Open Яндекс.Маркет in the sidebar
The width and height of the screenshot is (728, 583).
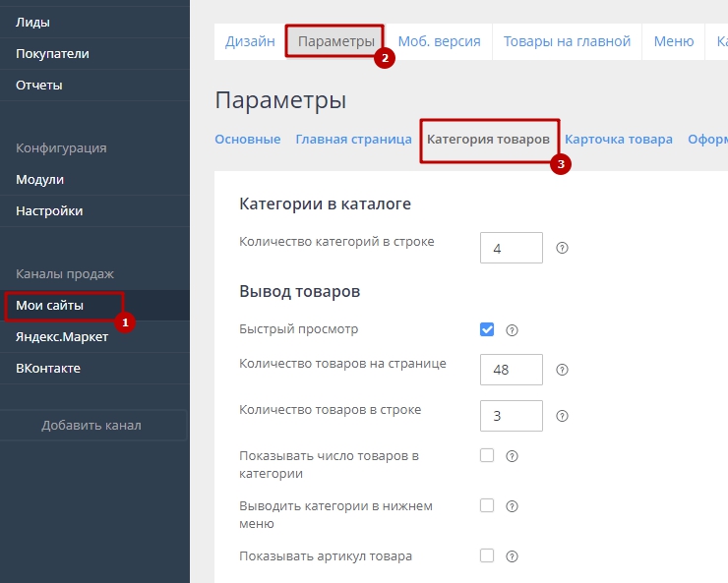[61, 336]
